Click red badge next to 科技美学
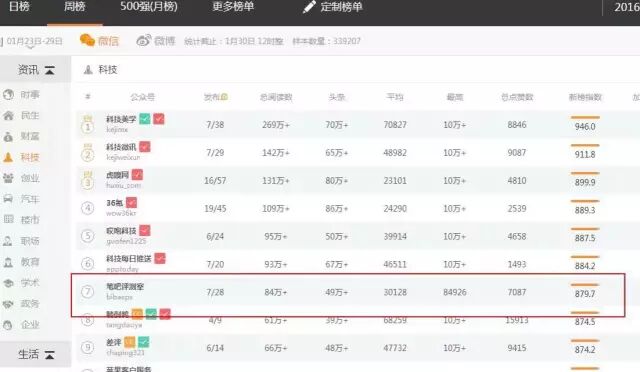 158,119
